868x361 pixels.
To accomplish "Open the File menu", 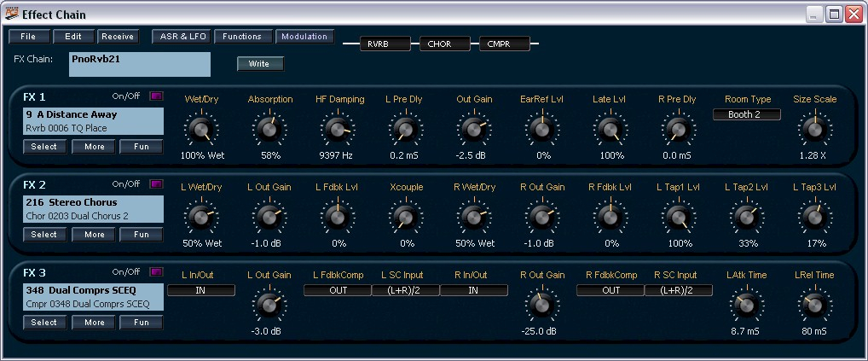I will (28, 37).
